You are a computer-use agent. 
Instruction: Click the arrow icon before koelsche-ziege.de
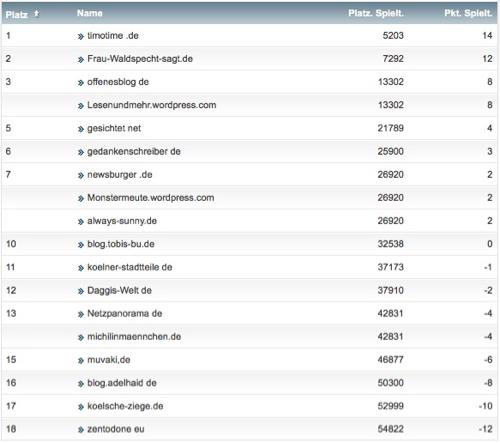point(81,407)
